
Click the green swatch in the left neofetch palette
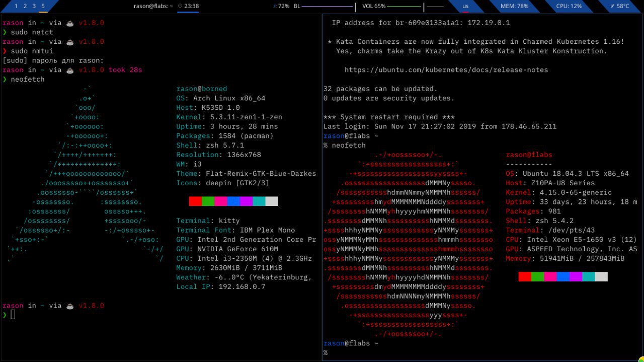point(208,201)
